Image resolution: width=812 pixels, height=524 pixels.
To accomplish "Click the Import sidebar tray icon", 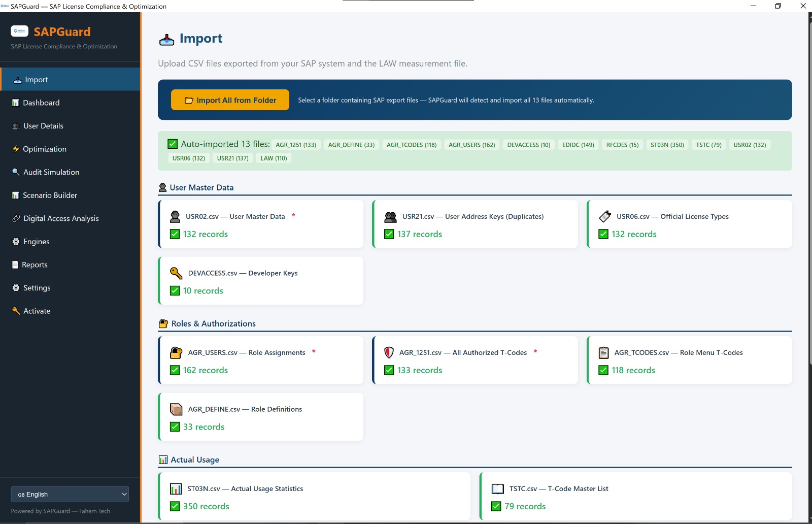I will pyautogui.click(x=17, y=80).
